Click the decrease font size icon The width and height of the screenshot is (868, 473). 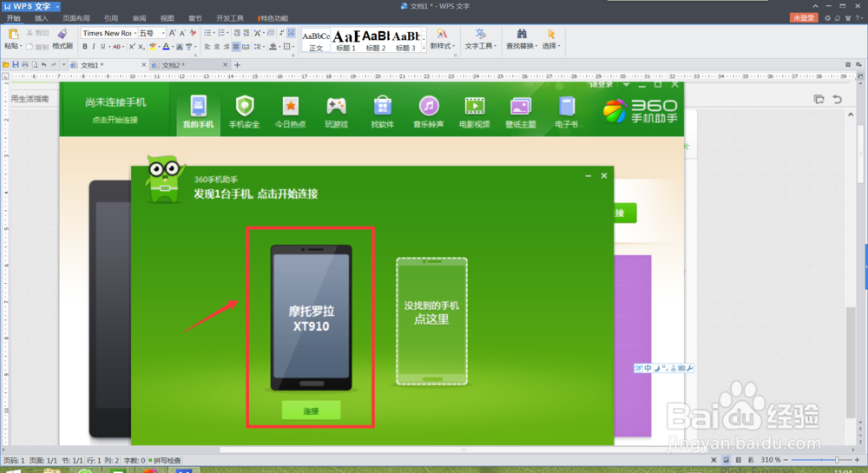[x=182, y=33]
